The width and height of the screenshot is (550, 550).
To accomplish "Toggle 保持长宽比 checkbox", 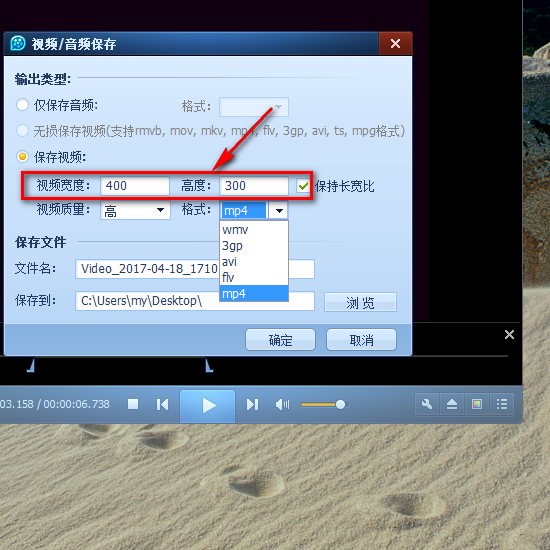I will click(303, 186).
